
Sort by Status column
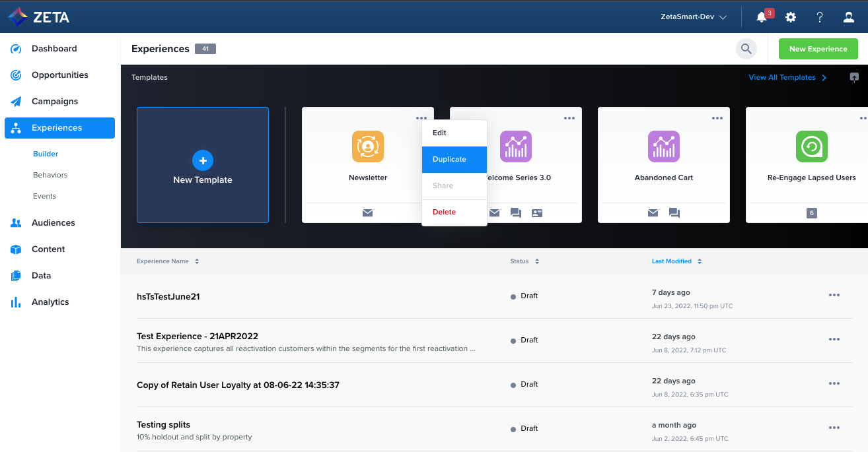point(524,261)
